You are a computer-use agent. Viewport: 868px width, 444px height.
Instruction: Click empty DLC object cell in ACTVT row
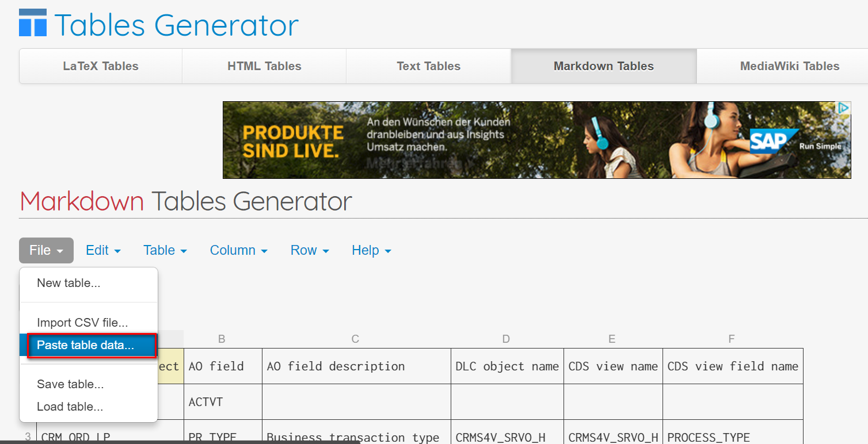(x=507, y=402)
